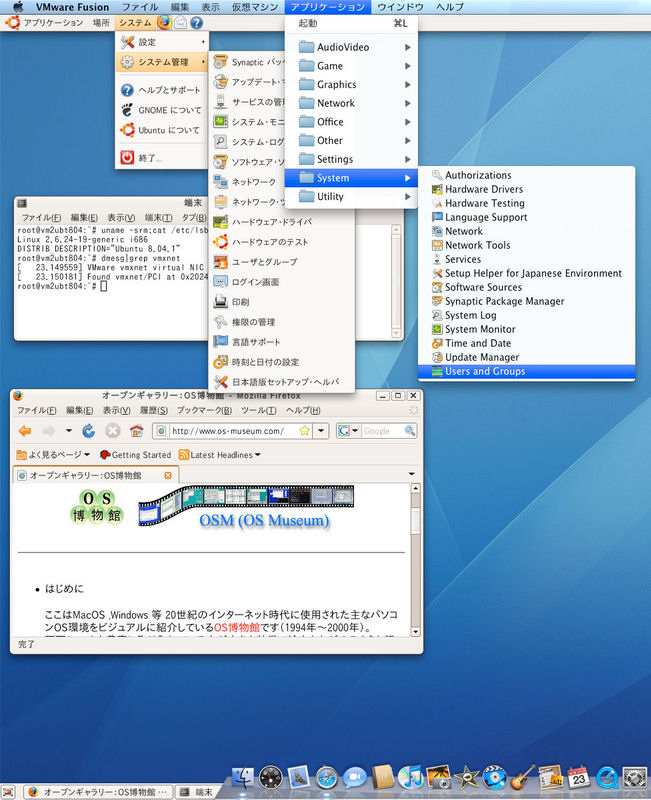Screen dimensions: 651x800
Task: Click show desktop icon in bottom panel
Action: tap(9, 792)
